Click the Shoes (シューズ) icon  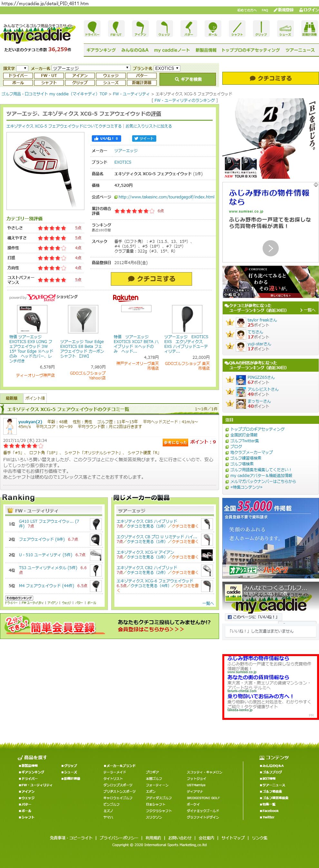coord(285,28)
